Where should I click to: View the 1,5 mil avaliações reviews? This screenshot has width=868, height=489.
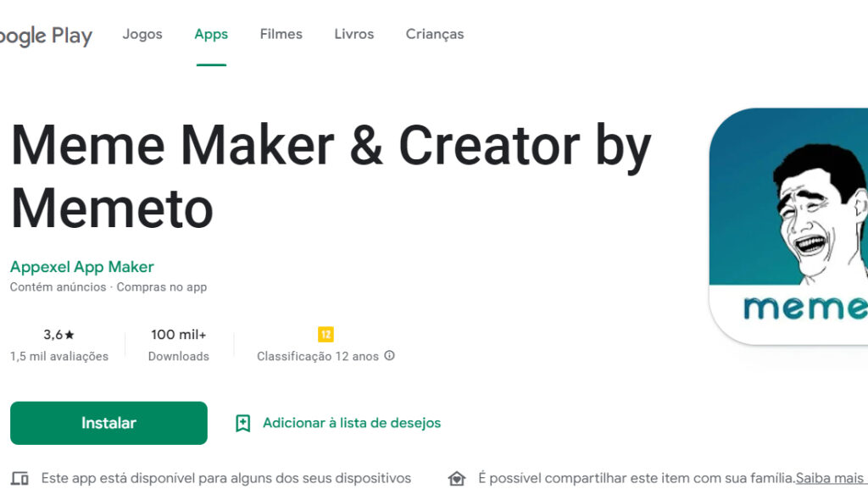[x=59, y=357]
